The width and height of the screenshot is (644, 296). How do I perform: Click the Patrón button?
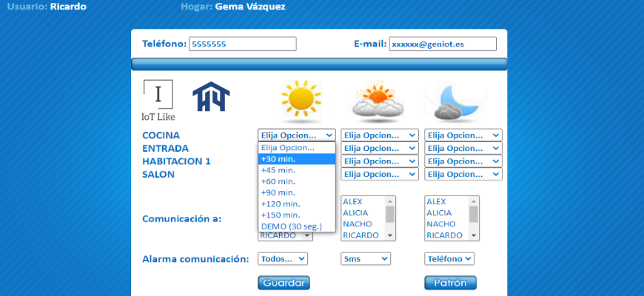tap(451, 283)
